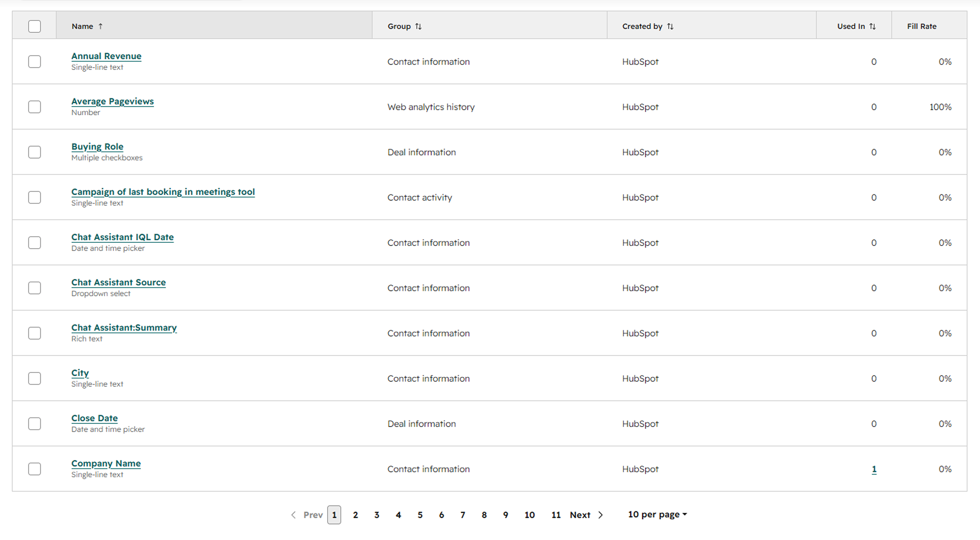This screenshot has width=980, height=540.
Task: Open the Close Date property link
Action: [x=95, y=418]
